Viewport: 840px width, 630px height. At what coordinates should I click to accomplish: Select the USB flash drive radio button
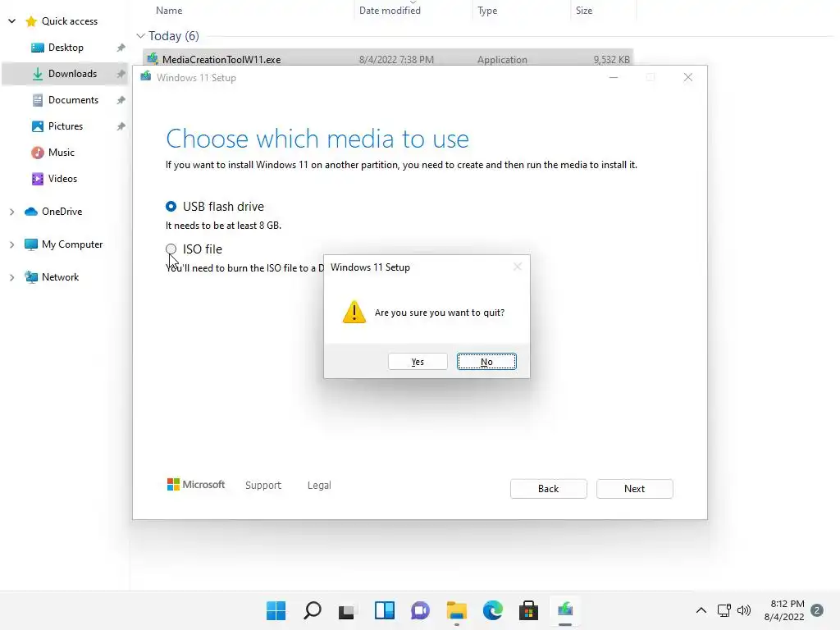point(171,206)
